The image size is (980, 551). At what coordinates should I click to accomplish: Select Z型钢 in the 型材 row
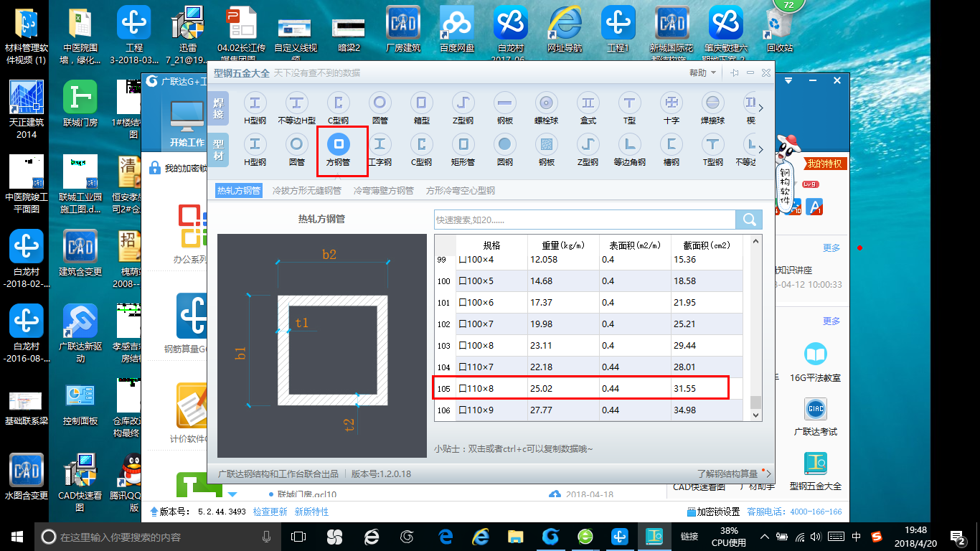pos(588,151)
